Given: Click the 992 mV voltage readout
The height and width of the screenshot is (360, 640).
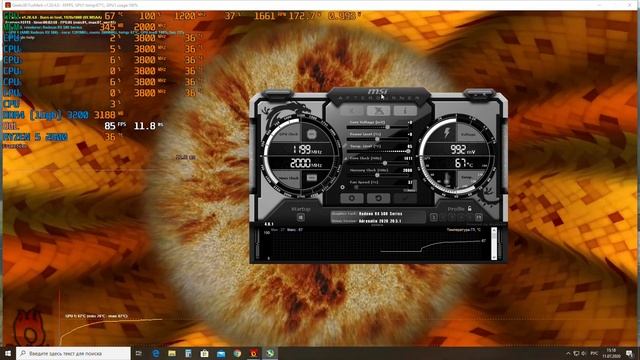Looking at the screenshot, I should (462, 150).
